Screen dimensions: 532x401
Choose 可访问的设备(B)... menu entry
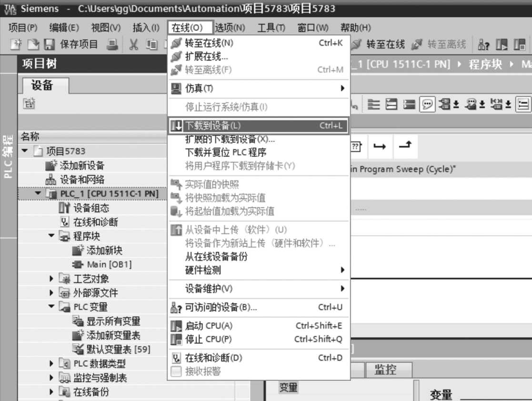[x=259, y=307]
